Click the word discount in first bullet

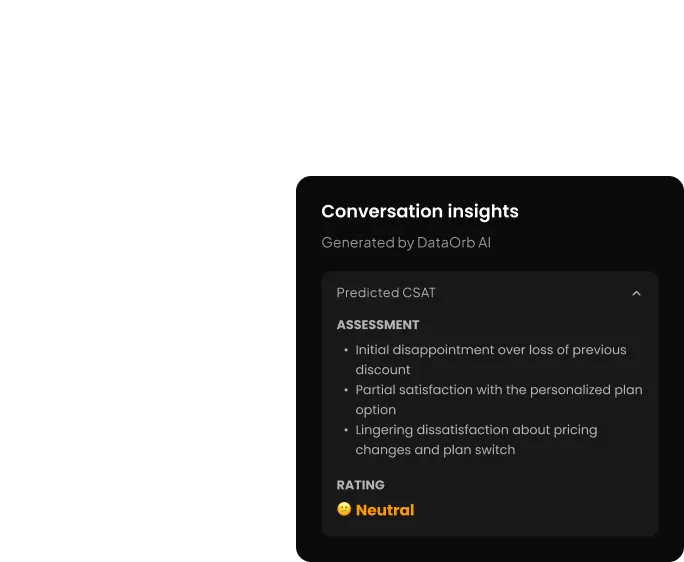[x=383, y=370]
